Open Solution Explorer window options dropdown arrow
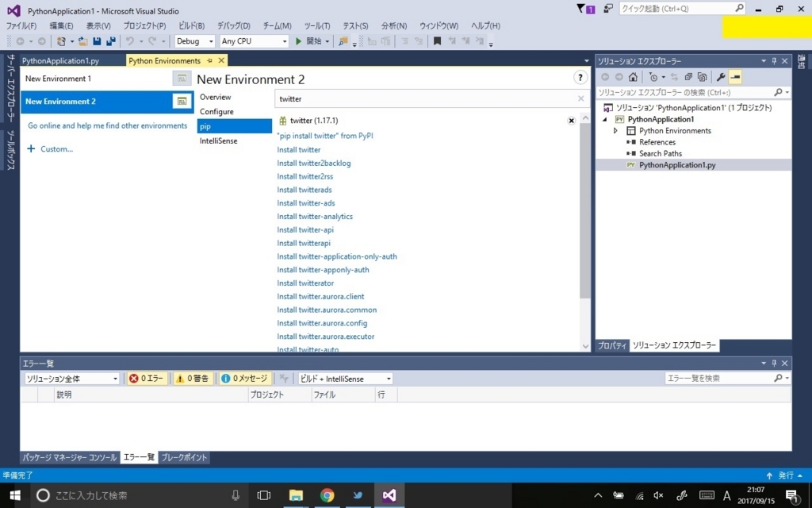The height and width of the screenshot is (508, 812). point(764,61)
